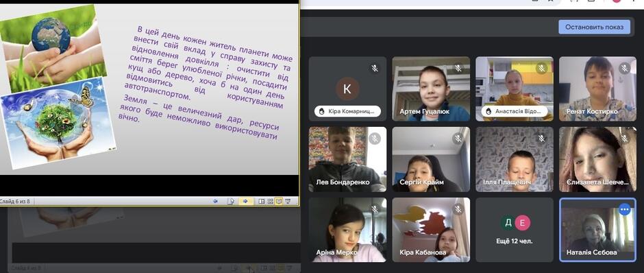
Task: Go to the previous slide arrow
Action: tap(215, 202)
